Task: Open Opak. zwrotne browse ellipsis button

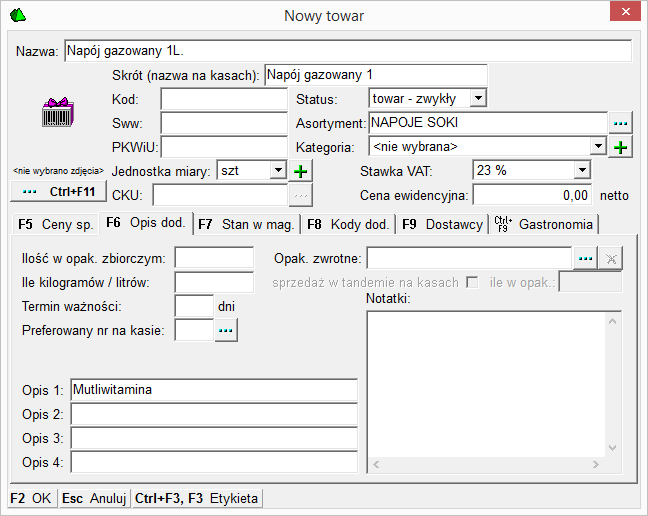Action: click(x=586, y=258)
